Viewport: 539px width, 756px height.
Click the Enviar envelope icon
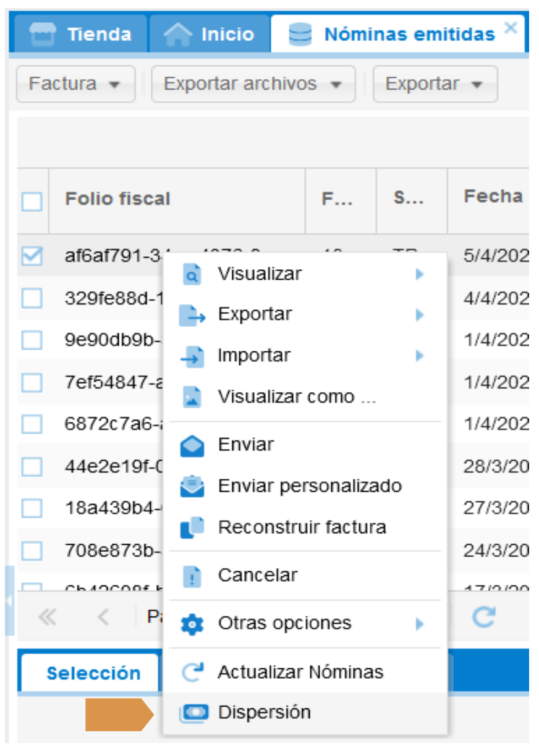pyautogui.click(x=192, y=445)
